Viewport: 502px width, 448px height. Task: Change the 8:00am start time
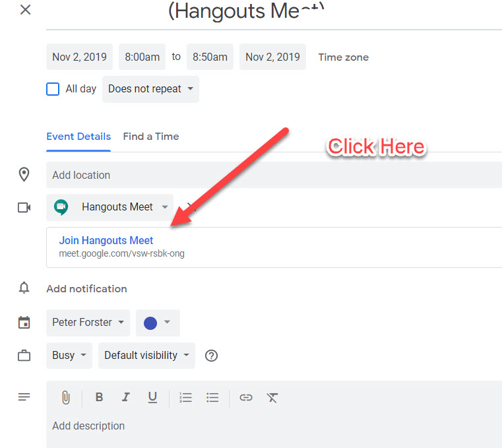click(142, 57)
